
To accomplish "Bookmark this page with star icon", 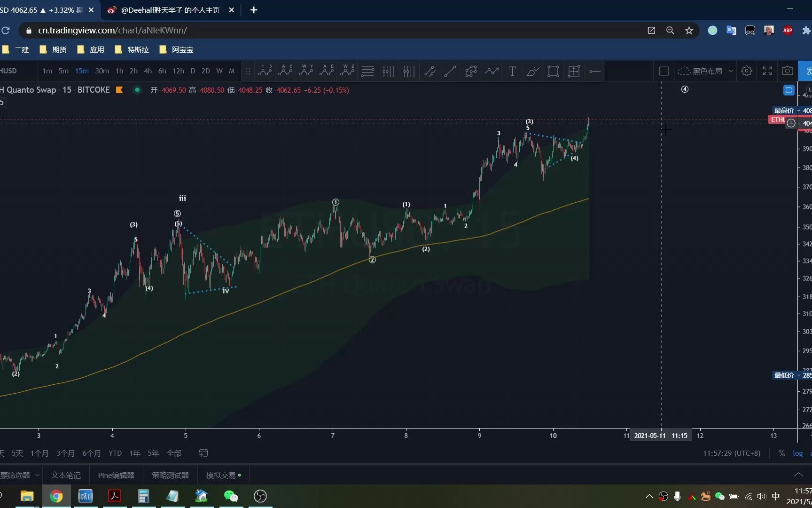I will coord(689,31).
